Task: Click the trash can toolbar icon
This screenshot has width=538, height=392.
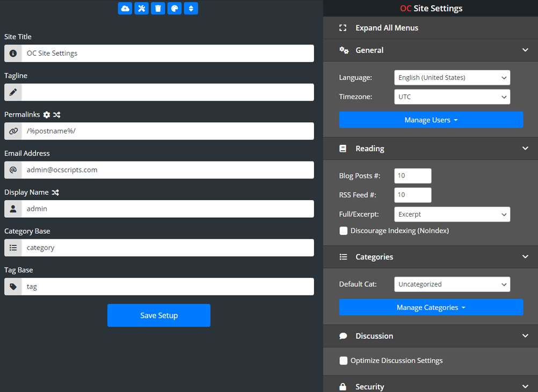Action: tap(158, 8)
